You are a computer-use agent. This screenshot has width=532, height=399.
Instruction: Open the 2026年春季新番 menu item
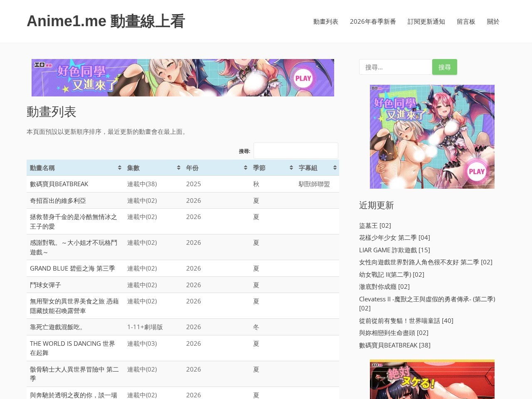pyautogui.click(x=373, y=22)
